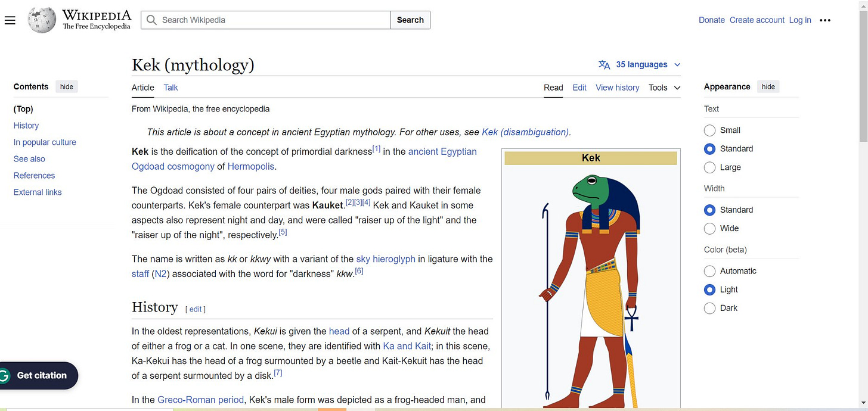Click the Kek frog-headed deity image
The height and width of the screenshot is (411, 868).
click(591, 289)
